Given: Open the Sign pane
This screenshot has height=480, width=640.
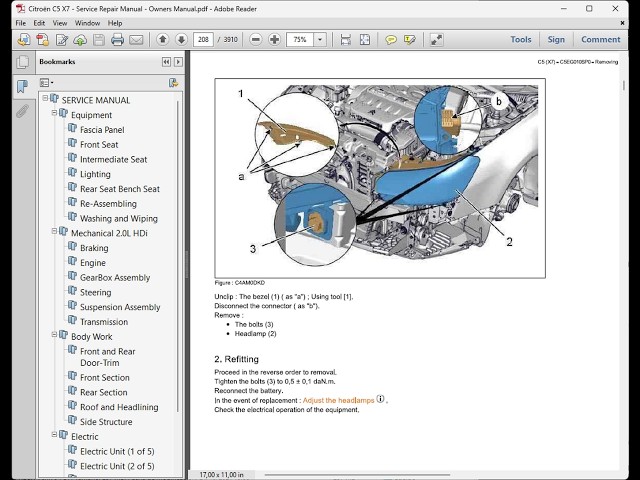Looking at the screenshot, I should pos(556,40).
